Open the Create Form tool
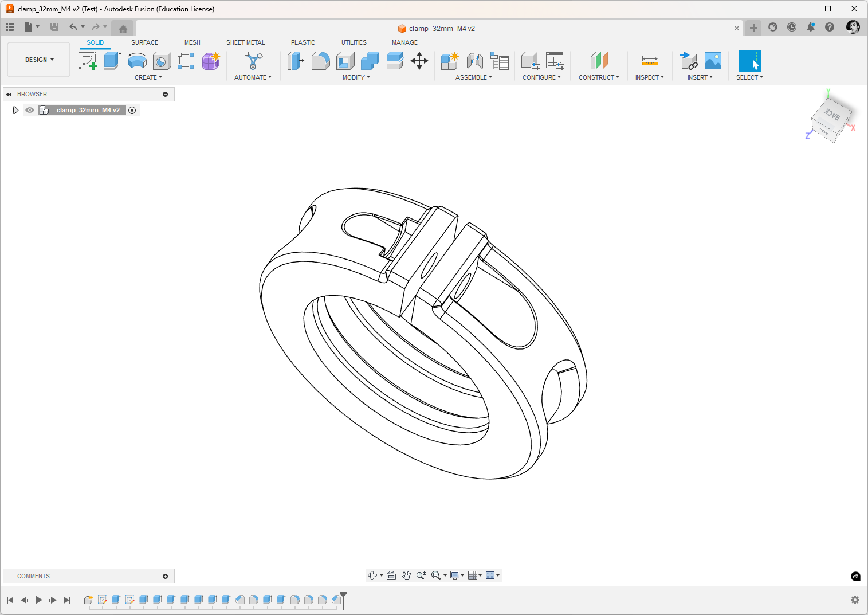868x615 pixels. coord(211,60)
